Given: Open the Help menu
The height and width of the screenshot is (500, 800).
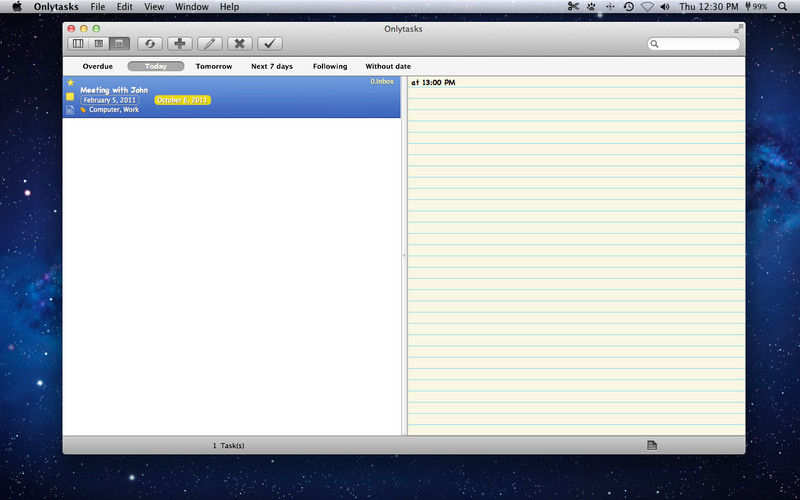Looking at the screenshot, I should click(x=230, y=7).
